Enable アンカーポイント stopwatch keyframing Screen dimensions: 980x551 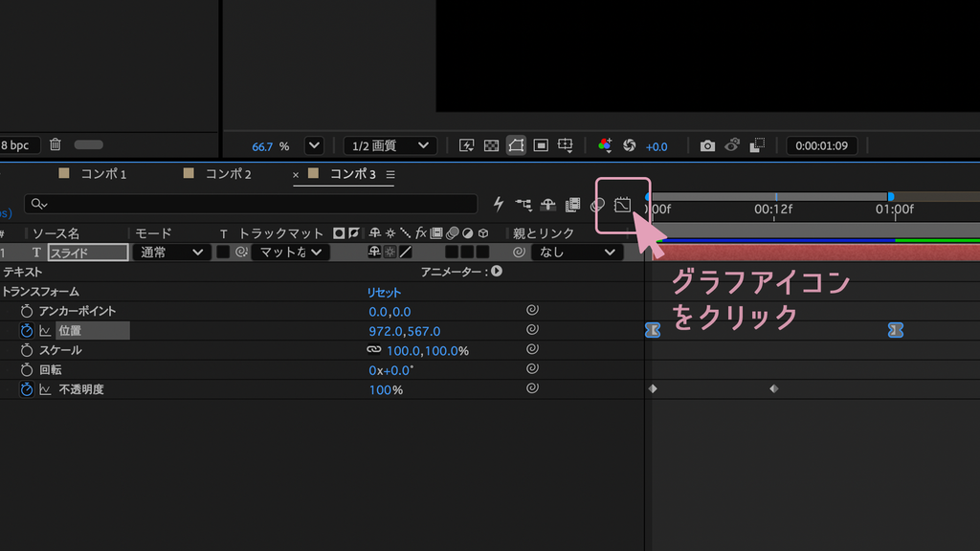[26, 311]
